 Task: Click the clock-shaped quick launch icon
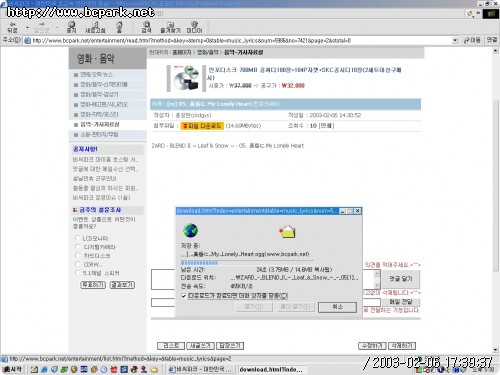coord(104,369)
